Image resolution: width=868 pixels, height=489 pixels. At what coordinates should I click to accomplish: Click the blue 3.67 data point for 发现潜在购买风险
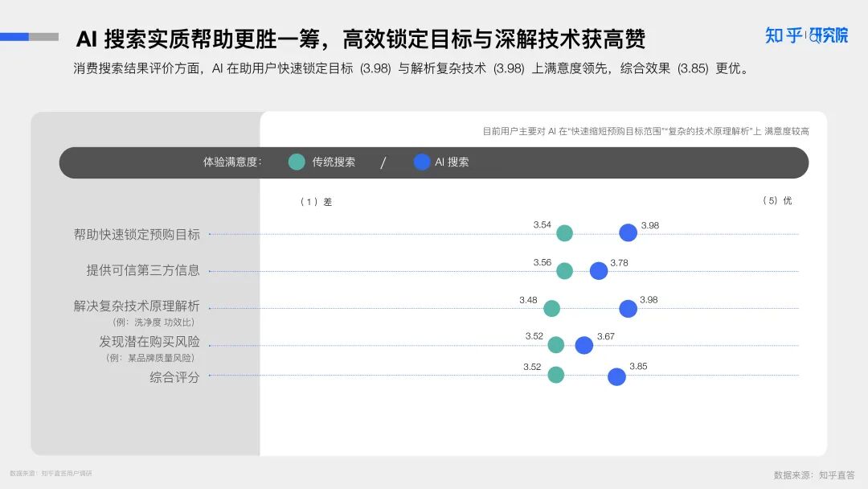pyautogui.click(x=583, y=344)
